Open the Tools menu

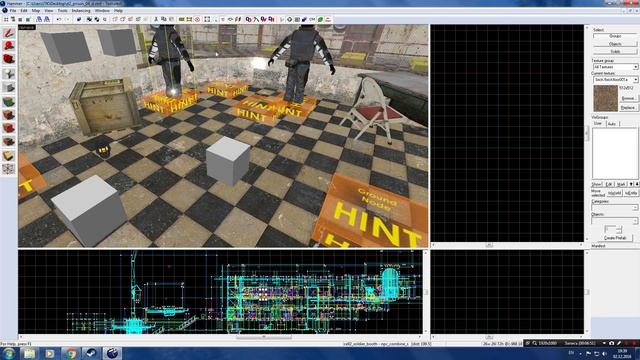[x=62, y=11]
